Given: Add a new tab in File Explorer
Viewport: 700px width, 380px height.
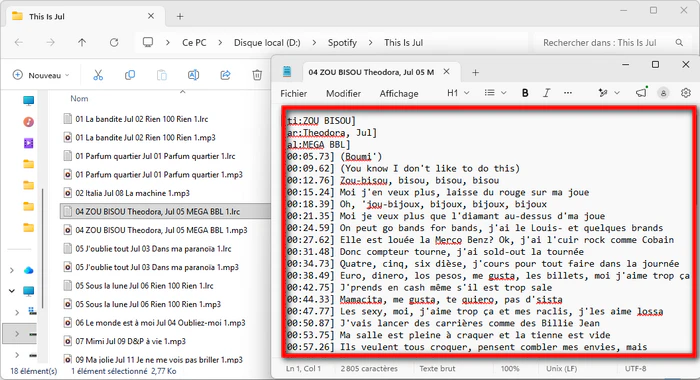Looking at the screenshot, I should click(180, 17).
